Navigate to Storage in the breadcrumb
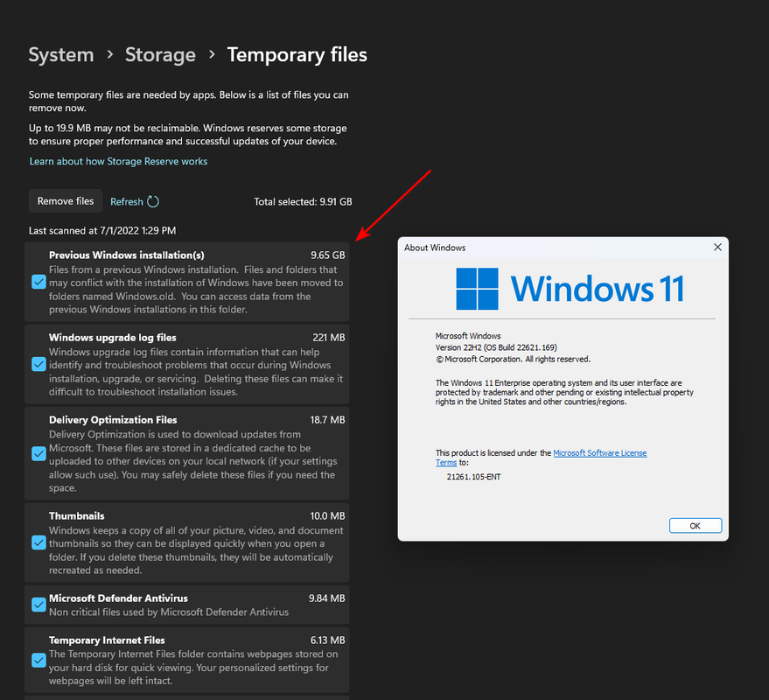This screenshot has height=700, width=769. pos(160,55)
